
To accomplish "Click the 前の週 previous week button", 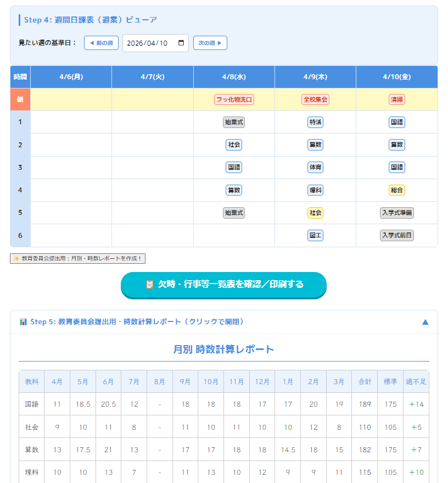I will tap(101, 43).
